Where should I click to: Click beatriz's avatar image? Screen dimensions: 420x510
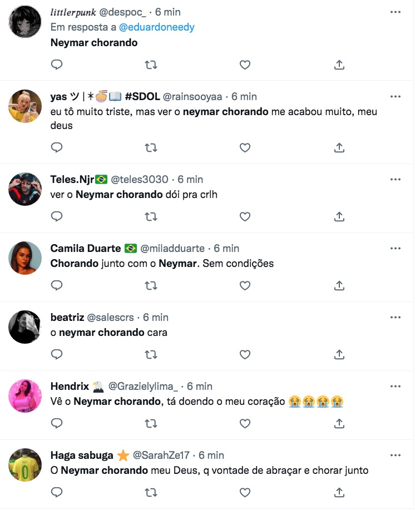pos(26,327)
